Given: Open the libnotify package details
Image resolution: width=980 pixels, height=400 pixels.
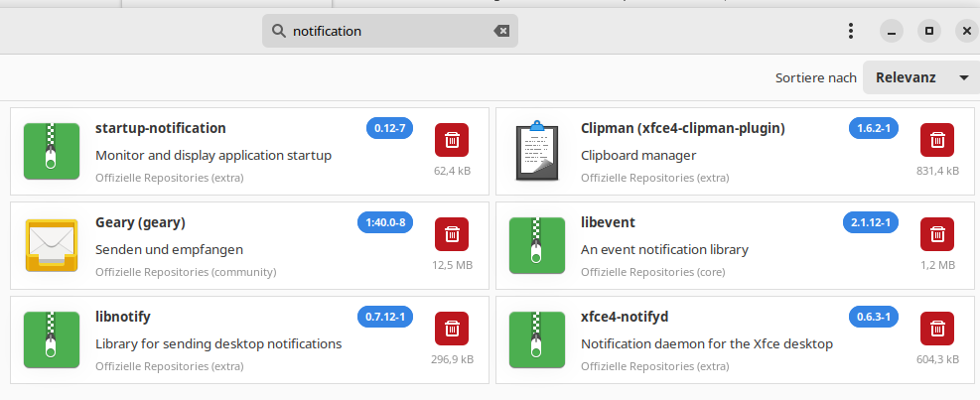Looking at the screenshot, I should pos(123,317).
